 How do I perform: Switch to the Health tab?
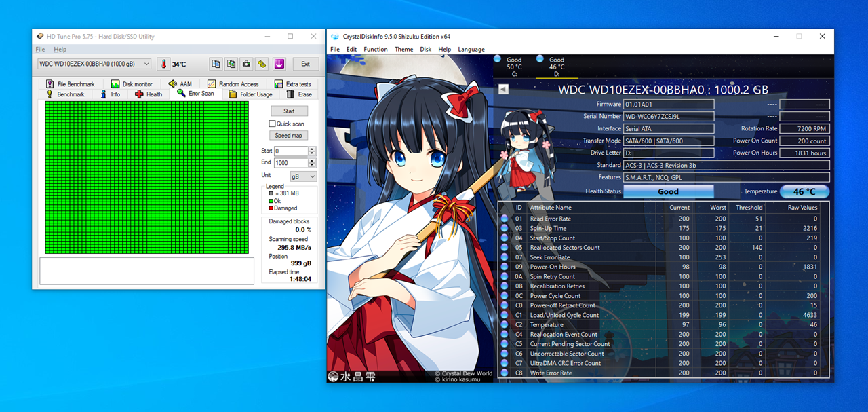[x=148, y=94]
